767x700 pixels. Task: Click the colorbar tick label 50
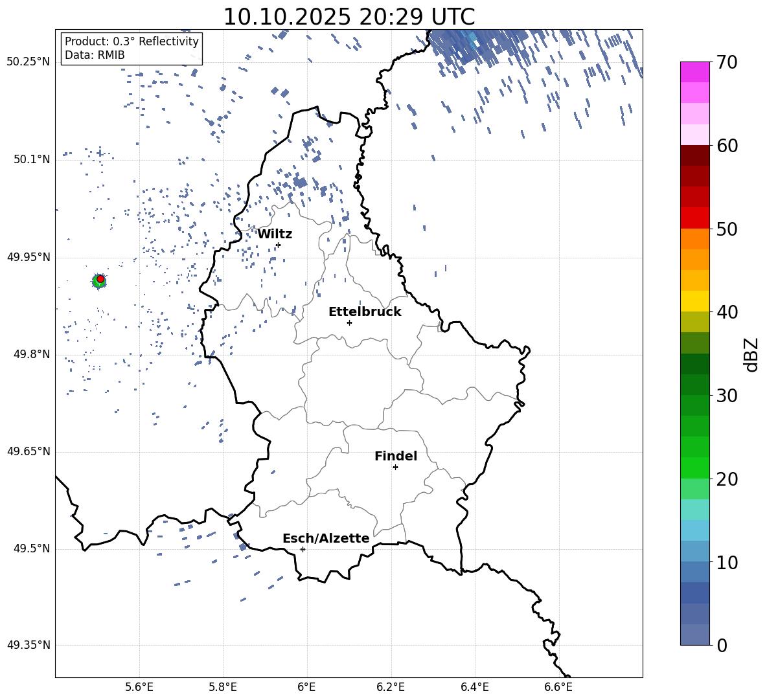point(727,229)
